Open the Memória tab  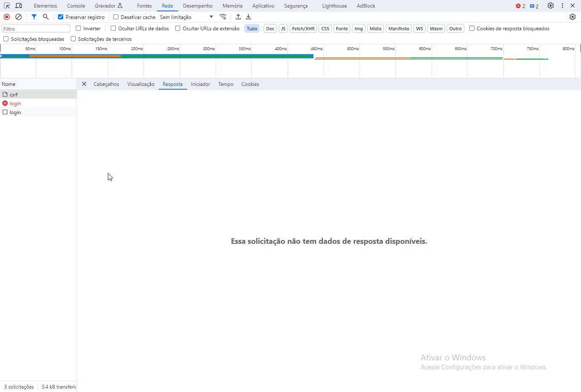pyautogui.click(x=232, y=6)
